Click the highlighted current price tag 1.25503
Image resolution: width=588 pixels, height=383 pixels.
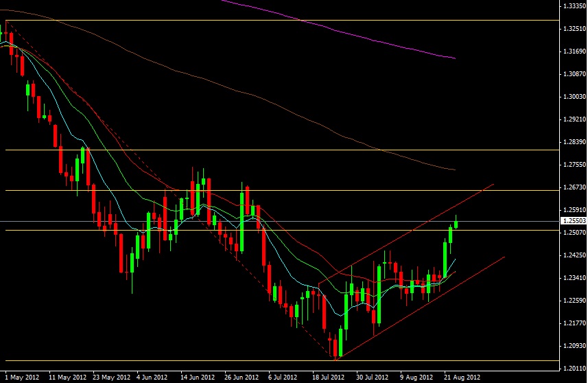click(574, 221)
